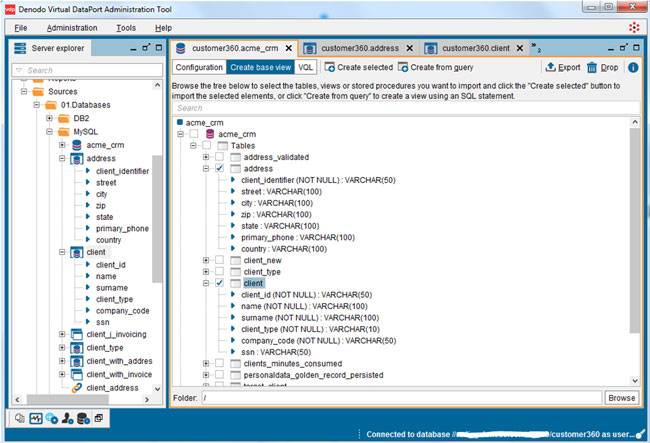The width and height of the screenshot is (650, 443).
Task: Select acme_crm data source icon in explorer
Action: [x=77, y=145]
